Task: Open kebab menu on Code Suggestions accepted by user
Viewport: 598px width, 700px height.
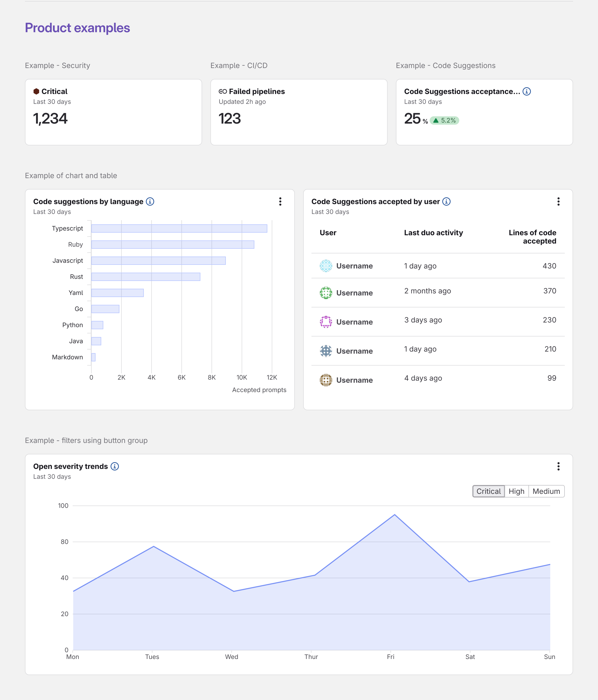Action: (558, 202)
